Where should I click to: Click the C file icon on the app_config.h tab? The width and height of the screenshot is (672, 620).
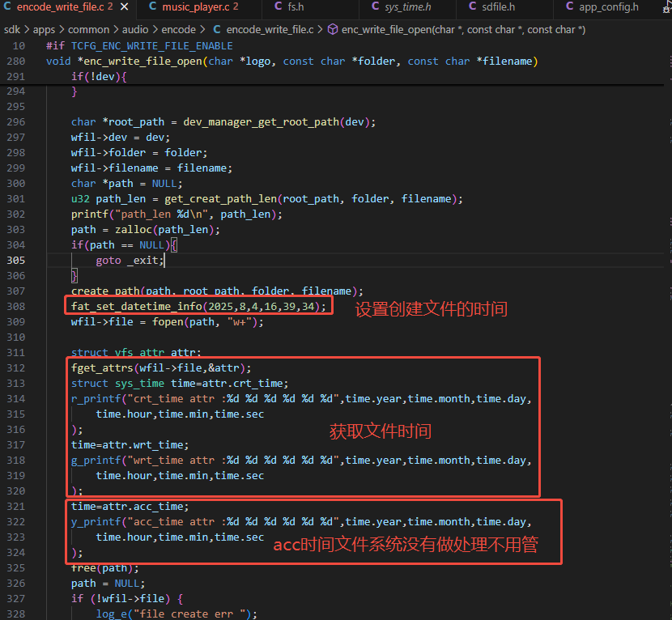point(569,6)
